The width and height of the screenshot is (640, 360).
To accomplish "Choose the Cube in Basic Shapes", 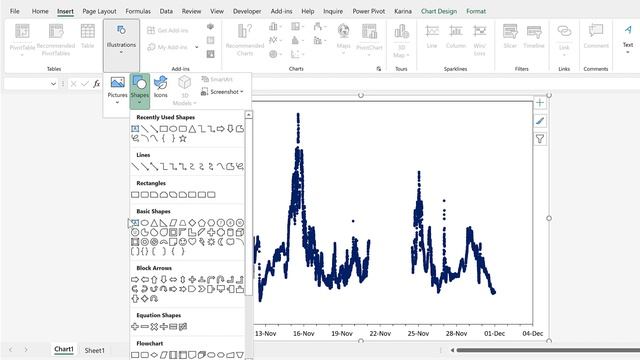I will [x=240, y=232].
